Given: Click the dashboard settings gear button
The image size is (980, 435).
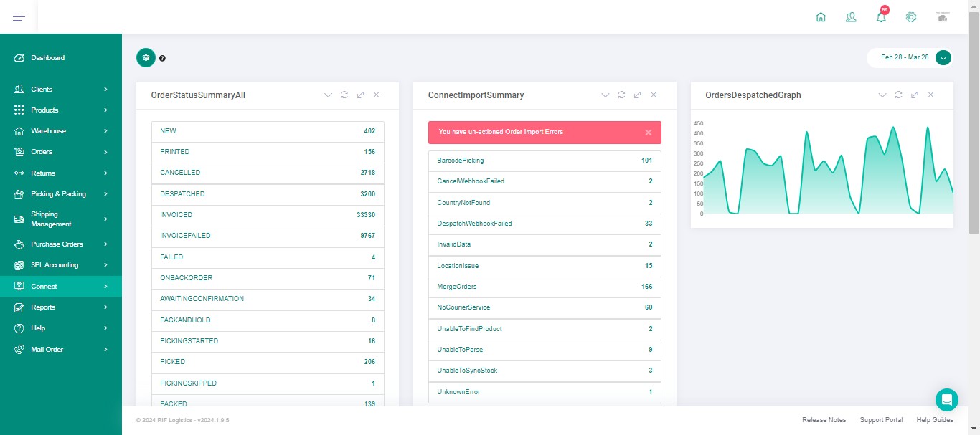Looking at the screenshot, I should coord(146,57).
